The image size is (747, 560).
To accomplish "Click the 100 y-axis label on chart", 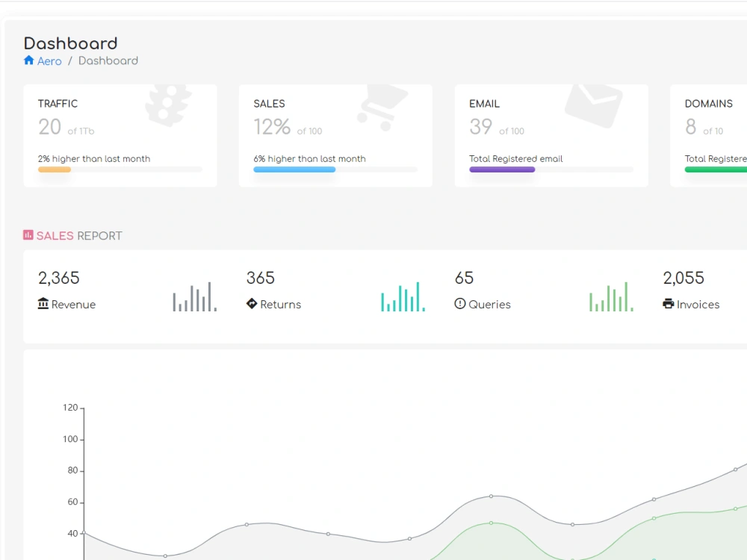I will [x=70, y=439].
